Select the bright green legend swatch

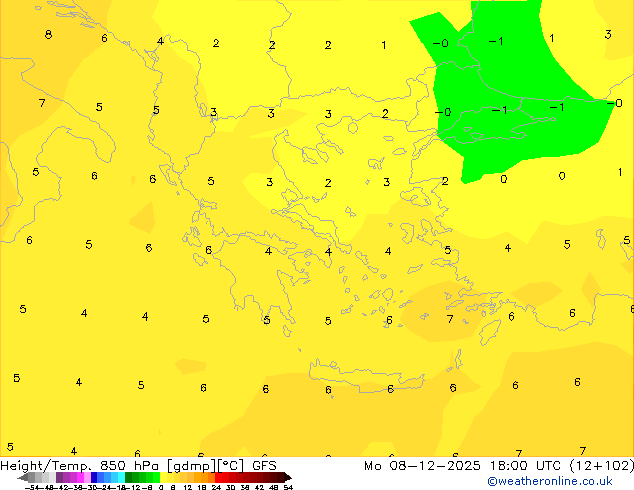pos(156,477)
